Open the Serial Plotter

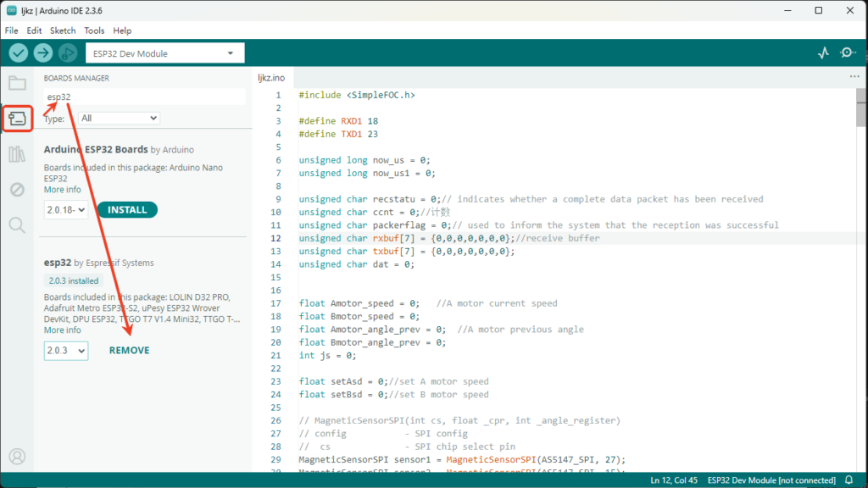(823, 53)
